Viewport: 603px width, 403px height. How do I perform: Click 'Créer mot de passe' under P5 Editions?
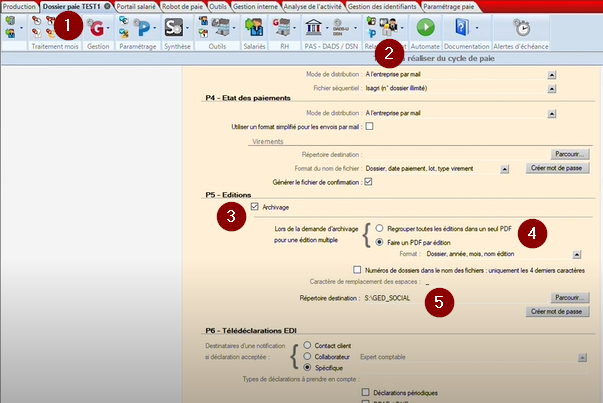point(557,311)
